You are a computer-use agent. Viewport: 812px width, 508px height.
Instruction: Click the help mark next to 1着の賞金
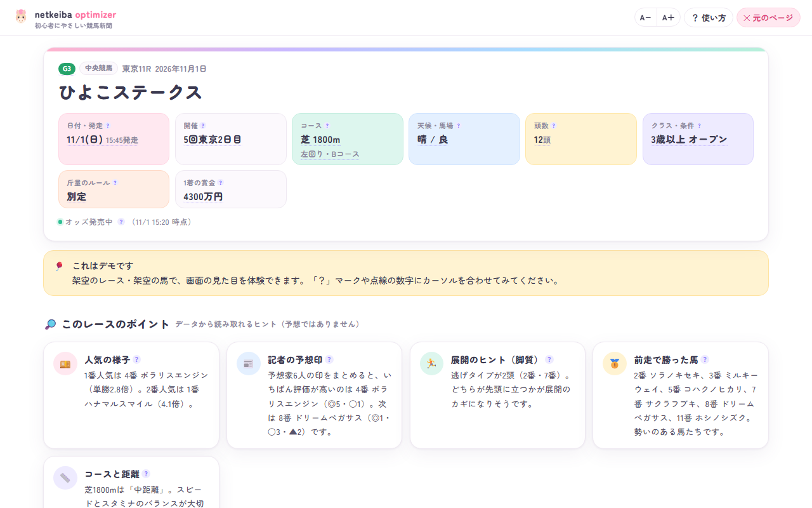221,183
